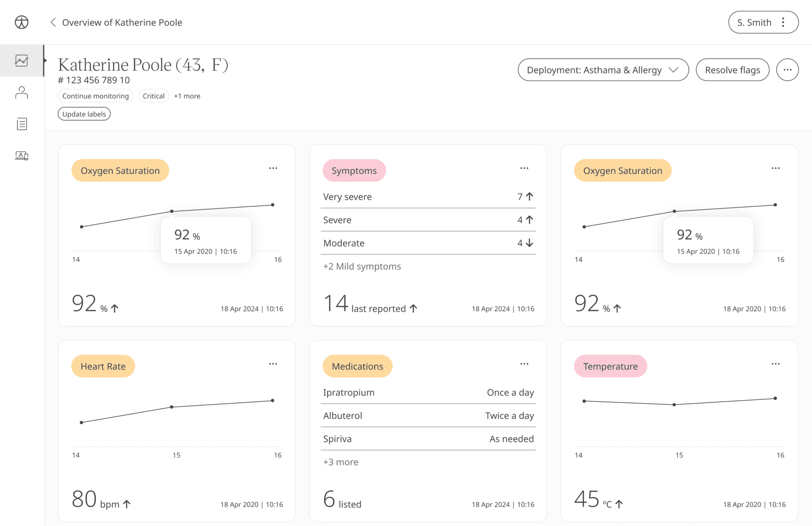Open more options beside Resolve flags
The width and height of the screenshot is (812, 526).
pos(787,70)
